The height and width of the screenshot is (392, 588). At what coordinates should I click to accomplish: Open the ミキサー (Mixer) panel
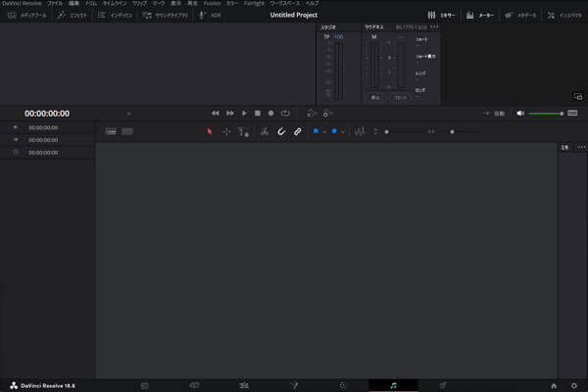442,16
